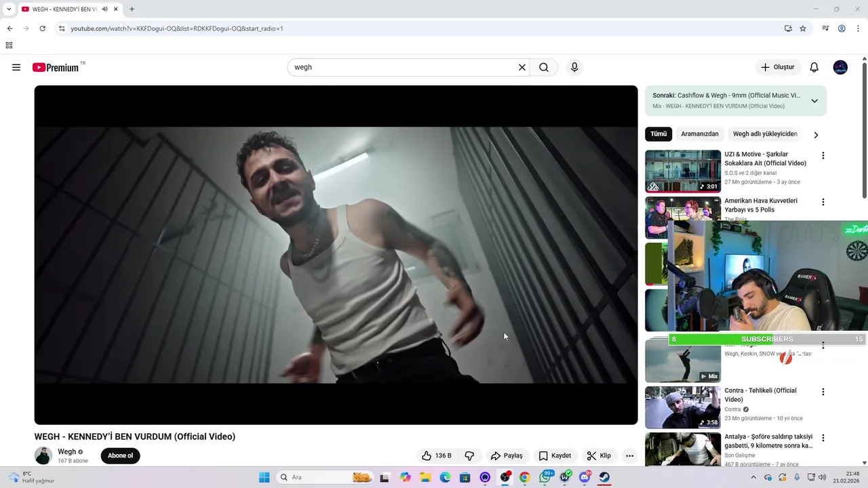868x488 pixels.
Task: Open options menu for Amerikan Hava Kuvvetleri video
Action: pyautogui.click(x=823, y=202)
